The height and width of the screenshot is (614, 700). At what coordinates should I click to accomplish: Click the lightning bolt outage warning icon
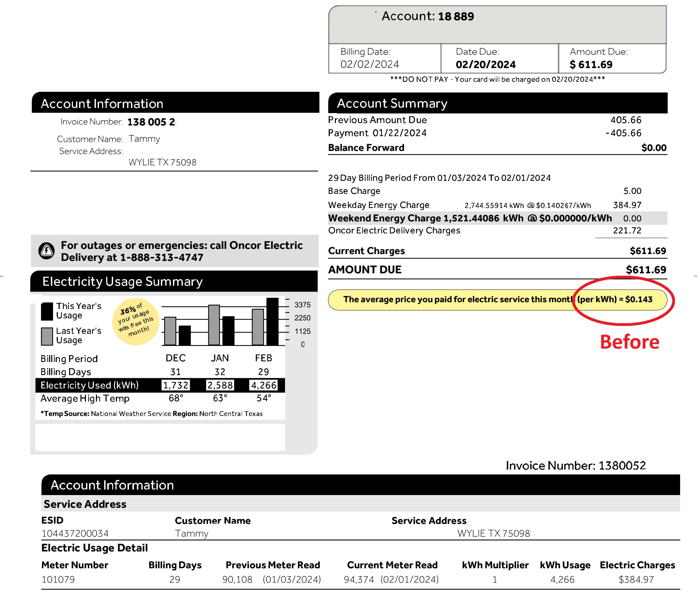pos(46,251)
